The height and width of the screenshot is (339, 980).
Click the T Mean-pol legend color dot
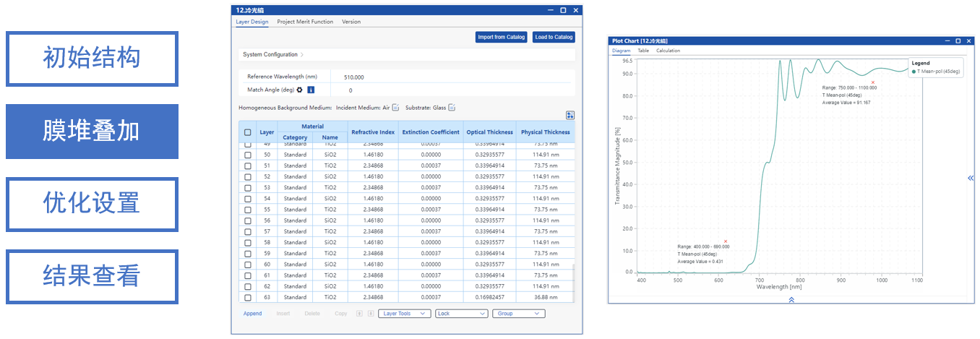click(914, 72)
